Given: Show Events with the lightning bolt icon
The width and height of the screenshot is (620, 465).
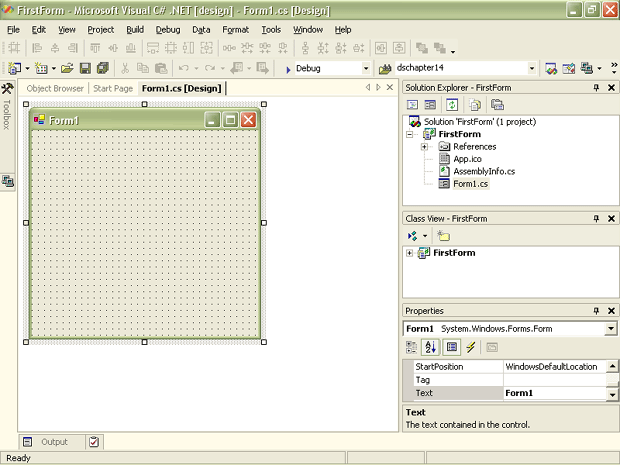Looking at the screenshot, I should 471,347.
